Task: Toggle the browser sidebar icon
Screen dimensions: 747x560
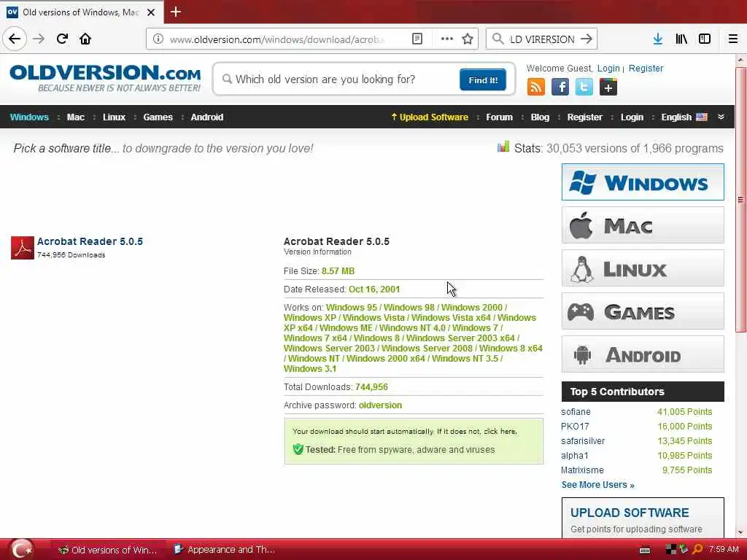Action: click(705, 39)
